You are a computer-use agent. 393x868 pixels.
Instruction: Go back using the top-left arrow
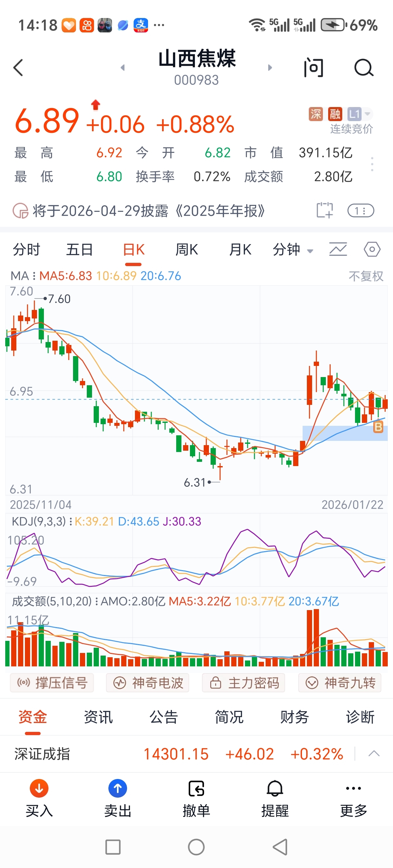[x=18, y=68]
